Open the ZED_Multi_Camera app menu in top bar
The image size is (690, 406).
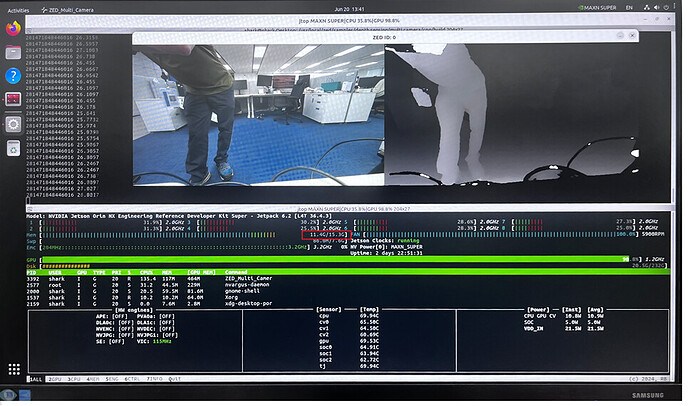pyautogui.click(x=67, y=10)
